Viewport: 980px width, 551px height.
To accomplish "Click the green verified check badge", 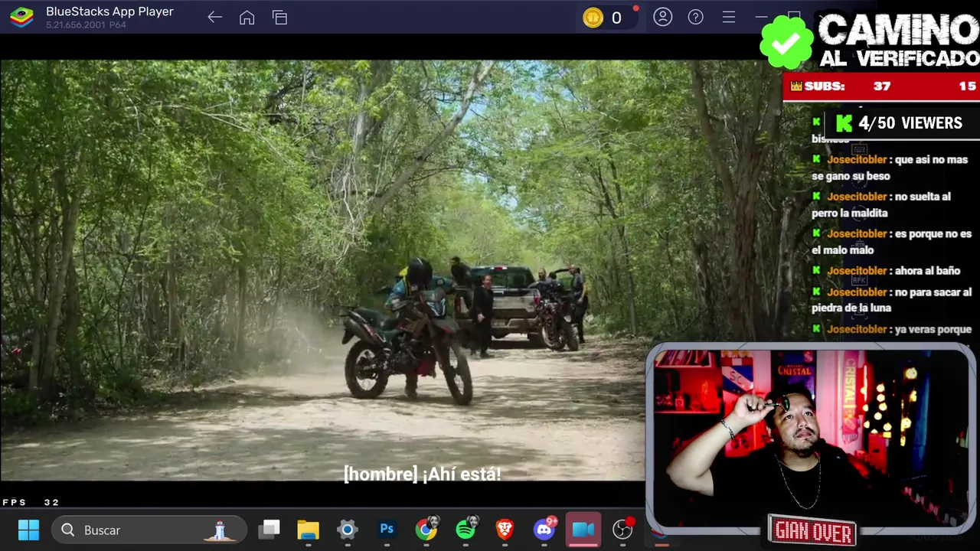I will [x=786, y=43].
